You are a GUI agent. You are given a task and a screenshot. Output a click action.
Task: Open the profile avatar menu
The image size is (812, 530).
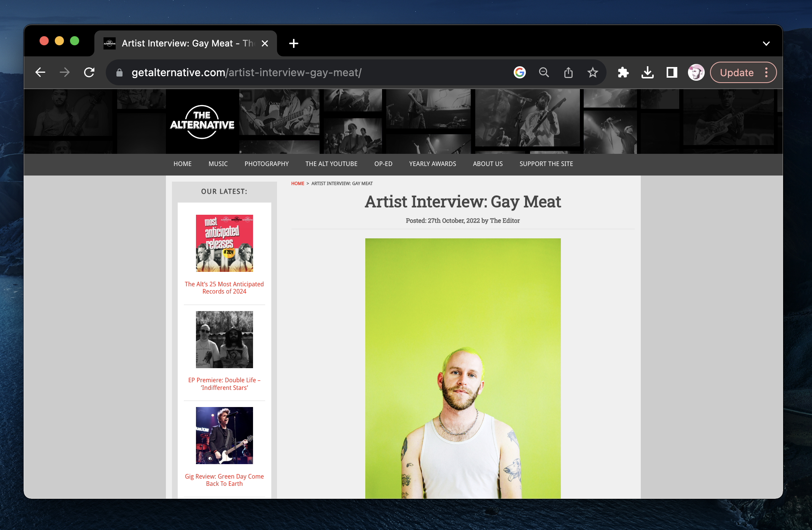pos(696,72)
